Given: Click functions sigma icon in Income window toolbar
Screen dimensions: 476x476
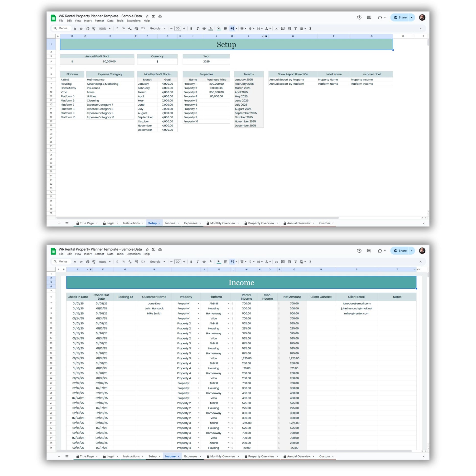Looking at the screenshot, I should 310,262.
